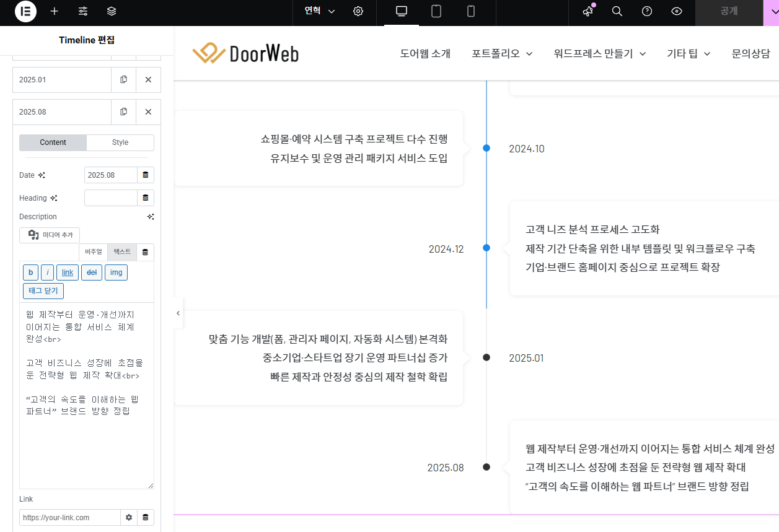Open site settings sliders icon
Image resolution: width=779 pixels, height=532 pixels.
83,12
